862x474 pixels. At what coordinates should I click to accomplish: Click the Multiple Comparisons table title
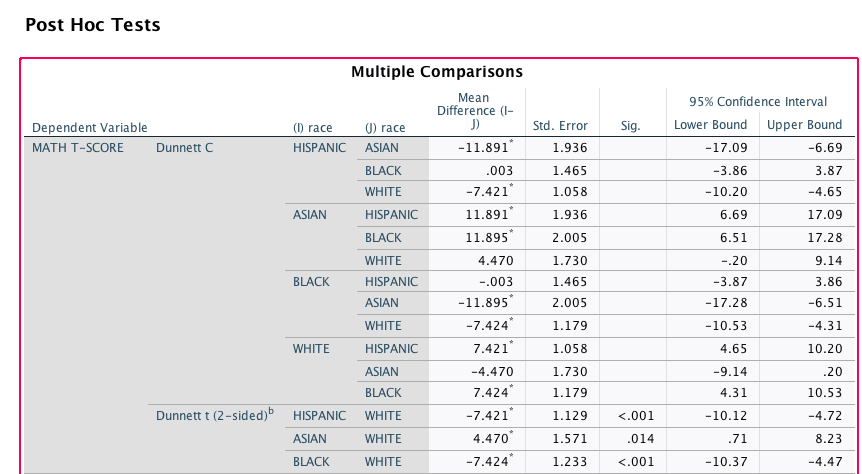point(437,71)
